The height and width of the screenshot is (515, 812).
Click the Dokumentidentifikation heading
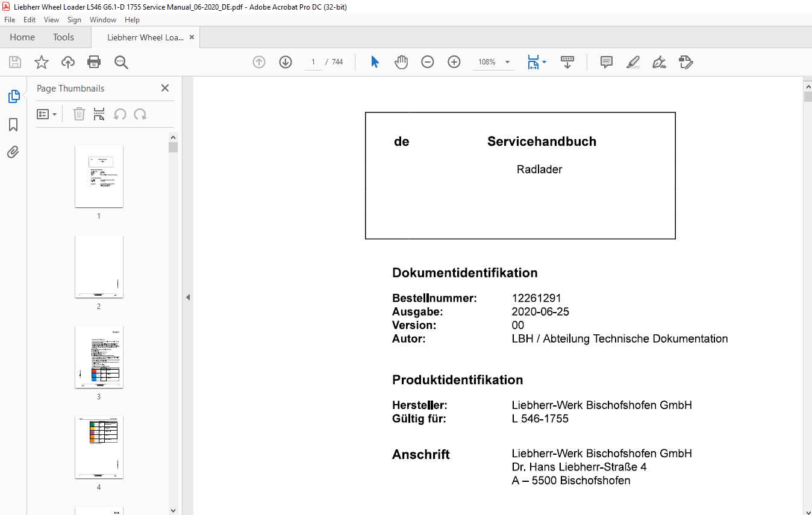tap(464, 273)
